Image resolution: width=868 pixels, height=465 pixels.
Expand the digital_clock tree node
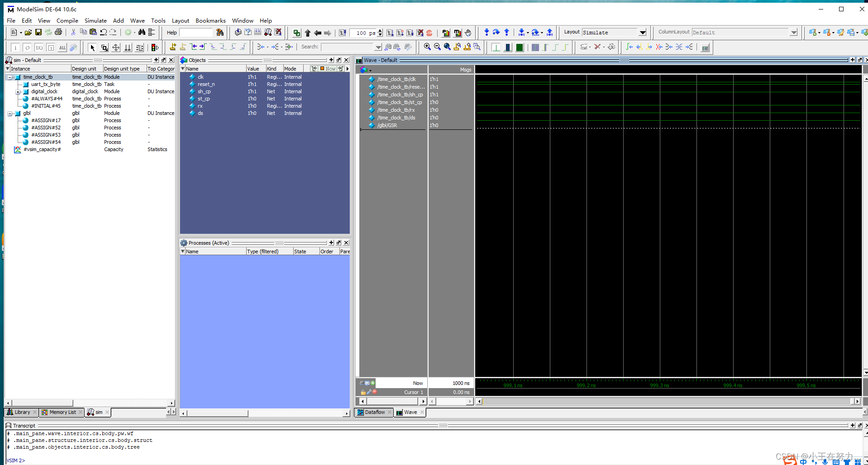tap(18, 92)
